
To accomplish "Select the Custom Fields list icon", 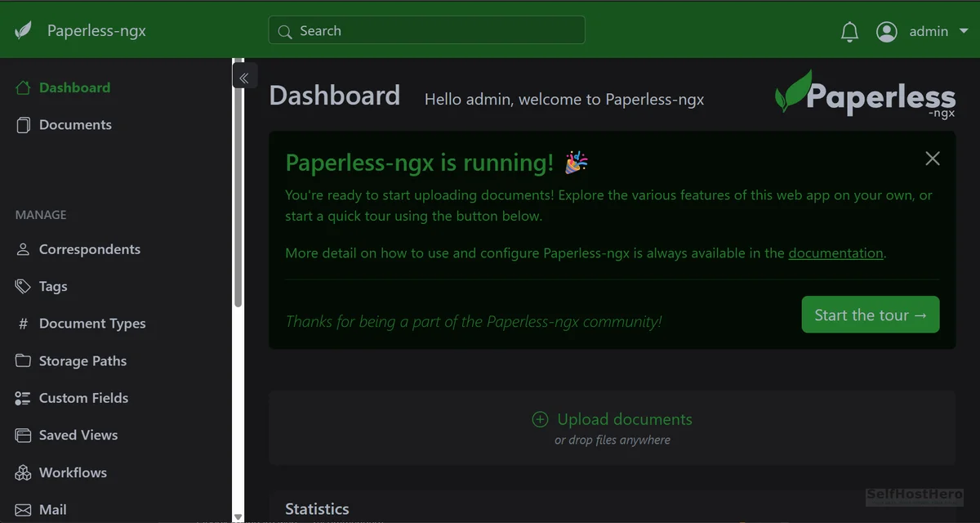I will click(21, 398).
